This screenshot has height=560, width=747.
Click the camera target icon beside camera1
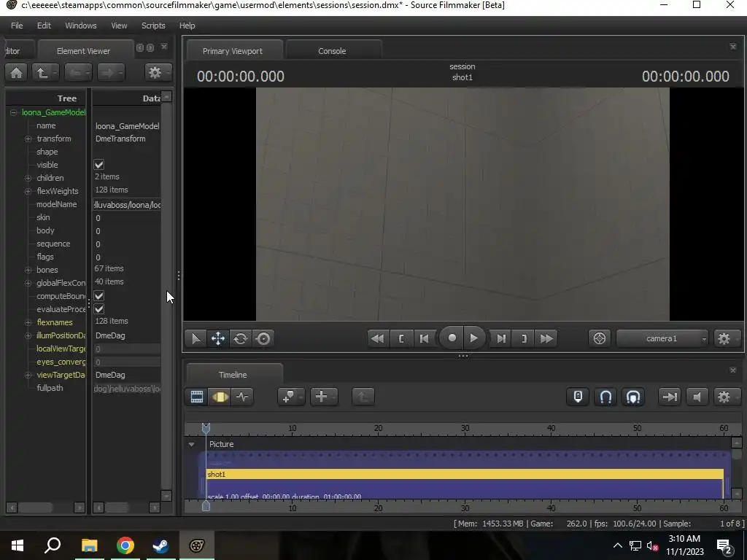(600, 338)
